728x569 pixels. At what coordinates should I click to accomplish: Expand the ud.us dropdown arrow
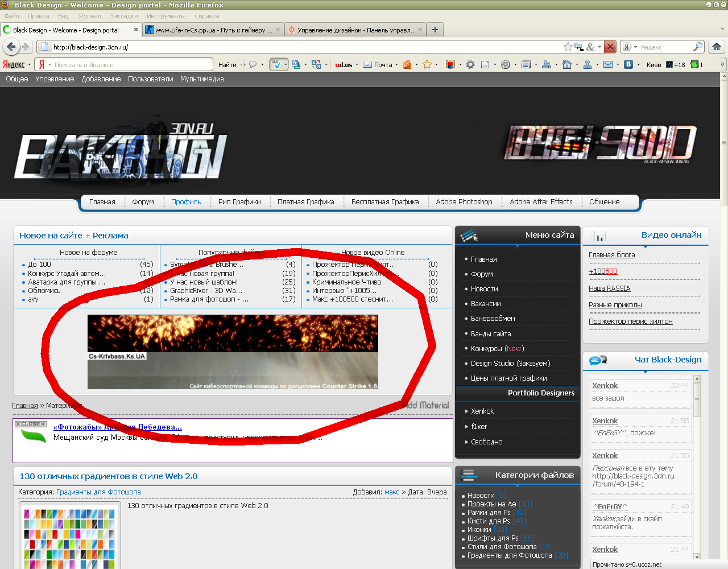tap(357, 64)
